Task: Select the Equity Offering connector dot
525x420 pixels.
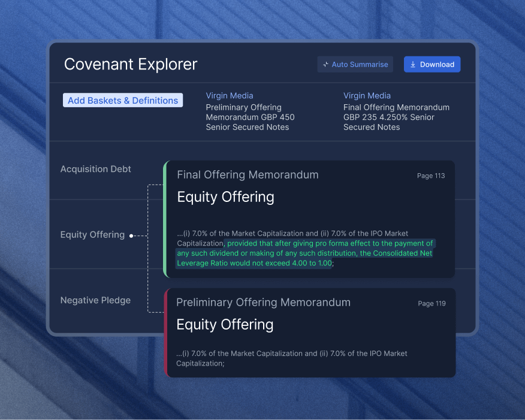Action: (131, 235)
